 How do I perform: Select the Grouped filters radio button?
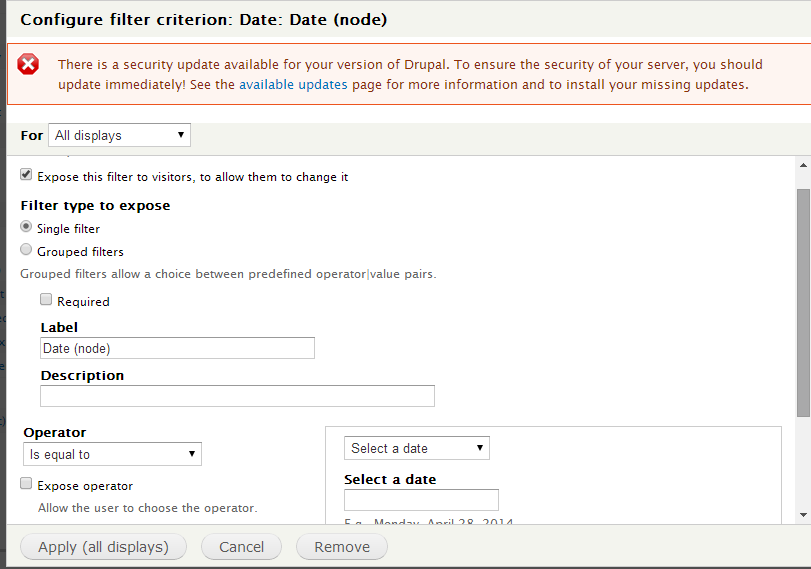click(26, 249)
